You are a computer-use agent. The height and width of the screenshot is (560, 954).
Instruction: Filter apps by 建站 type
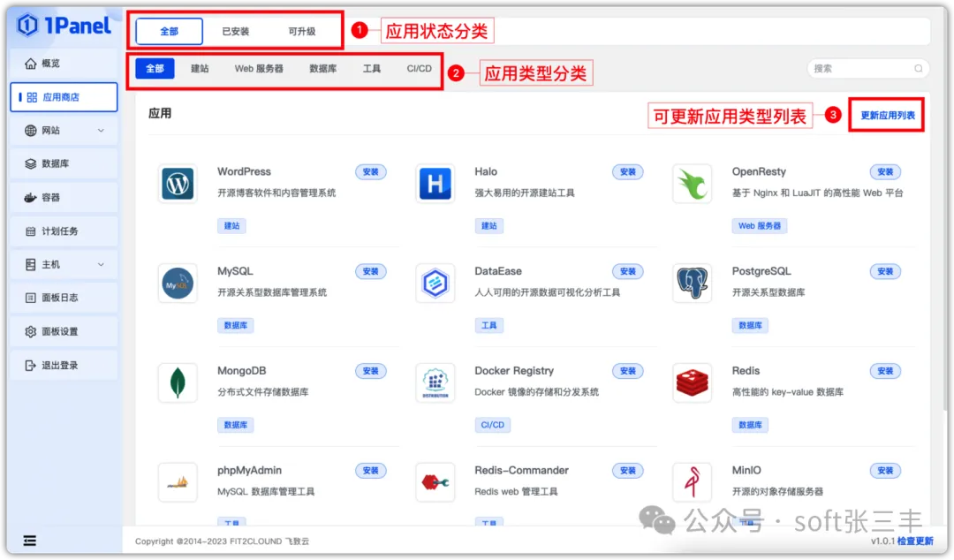pyautogui.click(x=200, y=69)
